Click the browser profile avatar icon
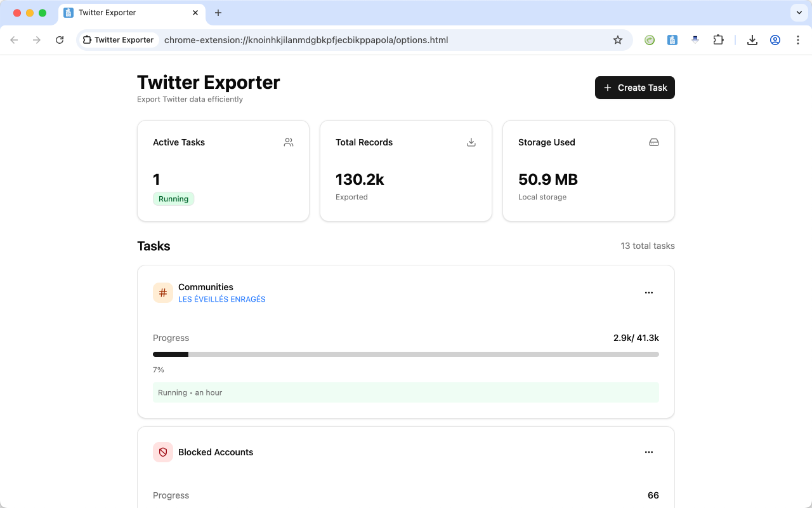 775,39
